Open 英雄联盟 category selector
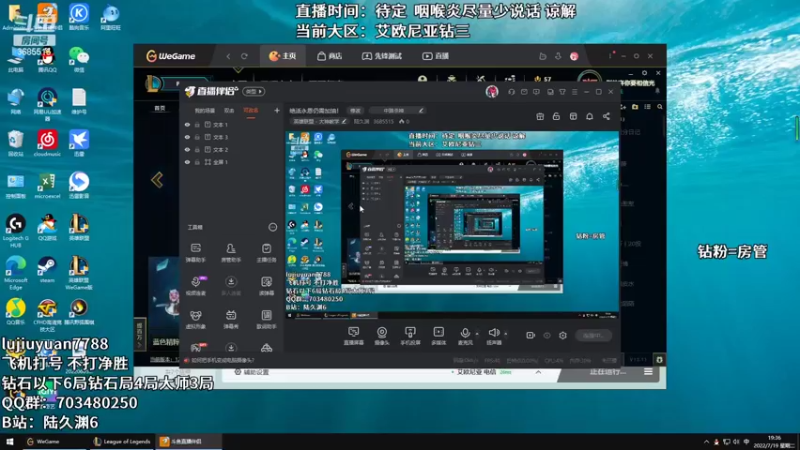 pos(319,121)
